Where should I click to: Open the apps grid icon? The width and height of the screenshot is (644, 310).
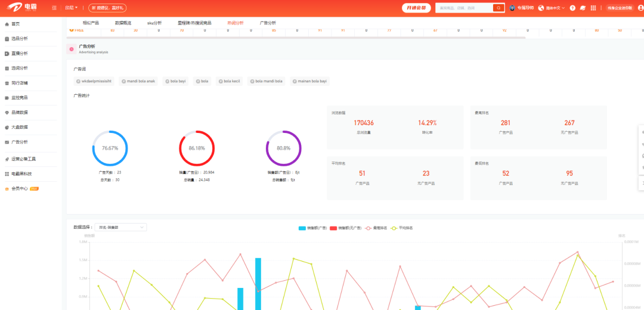click(593, 8)
